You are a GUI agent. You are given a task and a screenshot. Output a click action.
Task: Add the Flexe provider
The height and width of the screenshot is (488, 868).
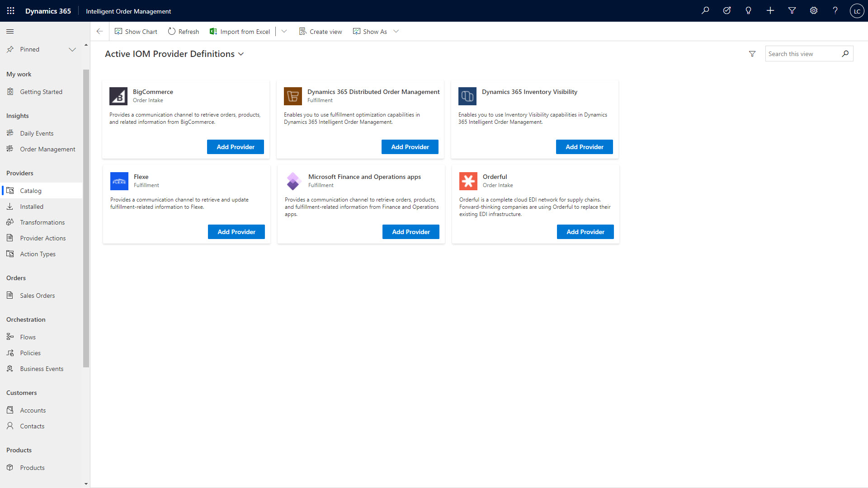[236, 232]
